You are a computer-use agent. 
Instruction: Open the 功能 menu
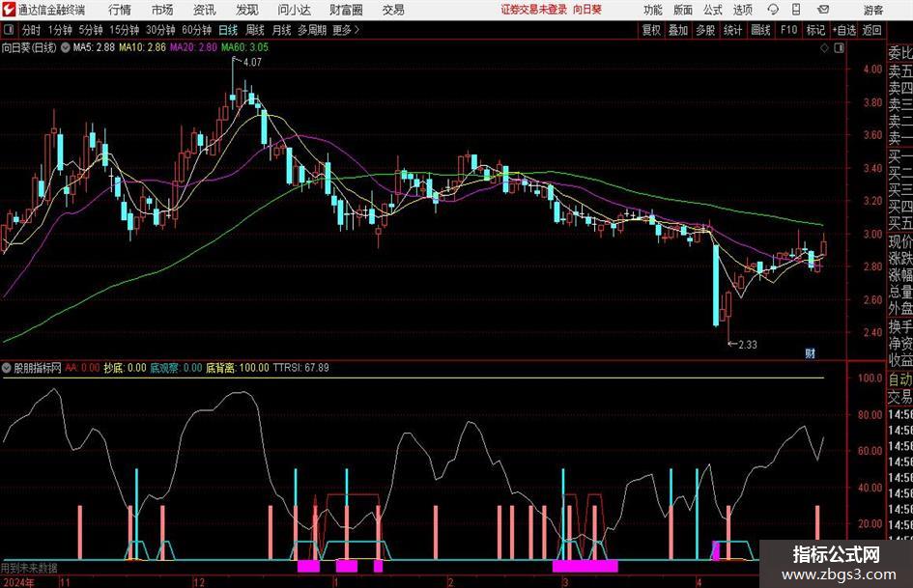(x=653, y=10)
